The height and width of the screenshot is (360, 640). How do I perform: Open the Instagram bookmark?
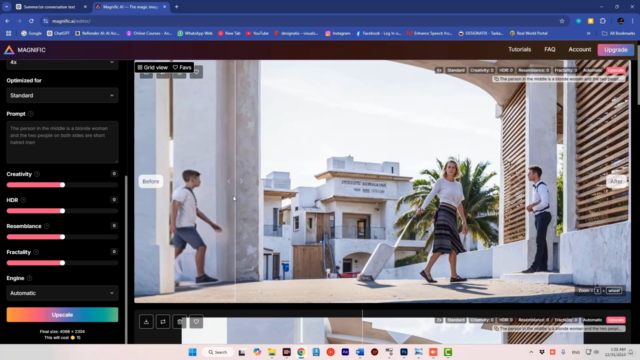[337, 33]
